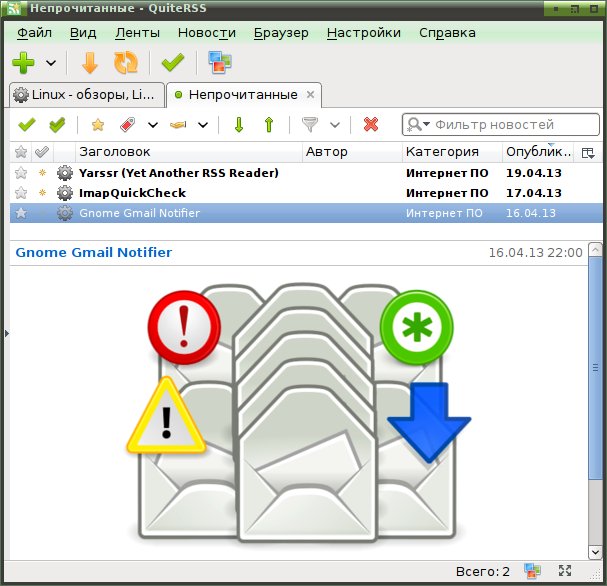The image size is (607, 586).
Task: Toggle star on Gnome Gmail Notifier row
Action: click(21, 213)
